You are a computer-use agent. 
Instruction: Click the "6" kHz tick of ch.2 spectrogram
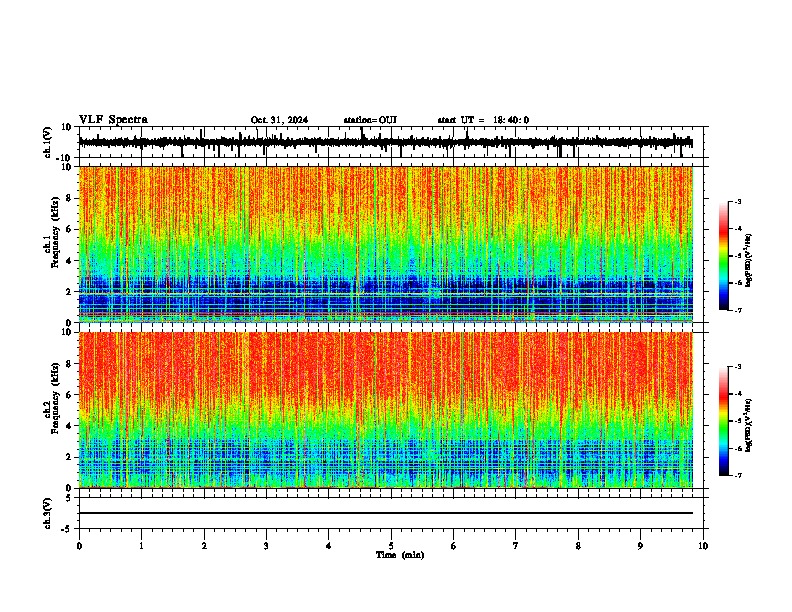tap(70, 394)
